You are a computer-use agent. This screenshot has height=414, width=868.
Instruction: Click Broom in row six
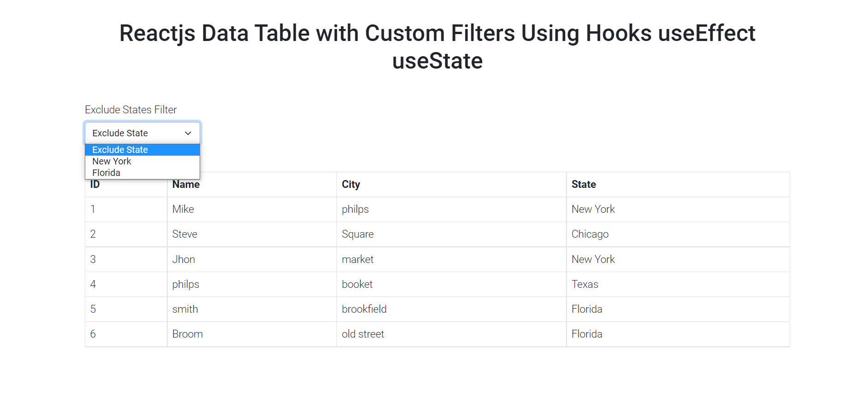point(188,334)
